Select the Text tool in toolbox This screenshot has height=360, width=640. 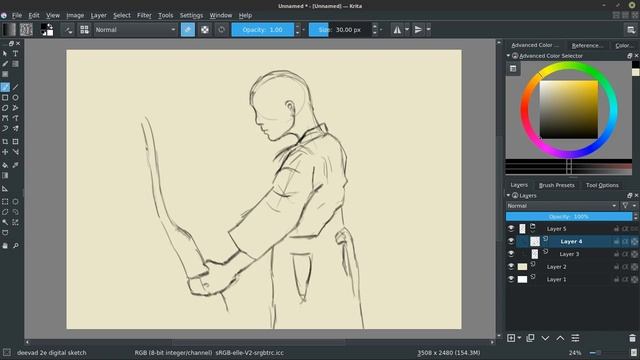(x=16, y=53)
